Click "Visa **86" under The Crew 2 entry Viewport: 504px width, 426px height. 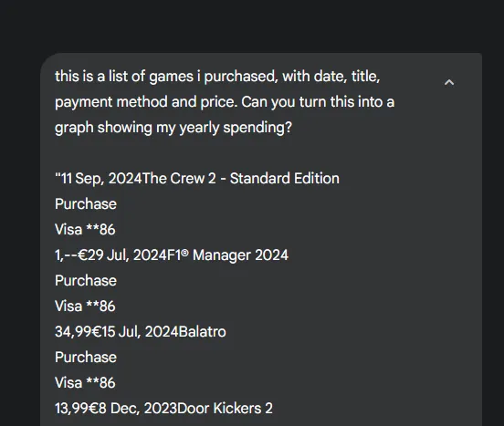(x=85, y=230)
